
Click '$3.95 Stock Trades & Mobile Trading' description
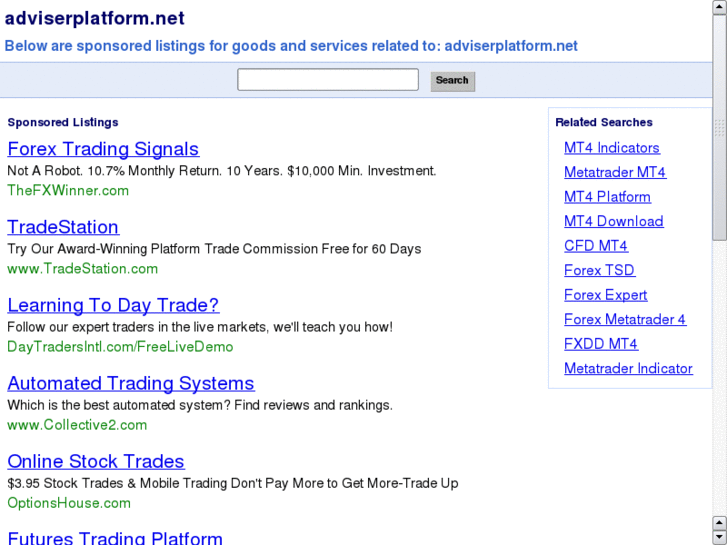[233, 483]
